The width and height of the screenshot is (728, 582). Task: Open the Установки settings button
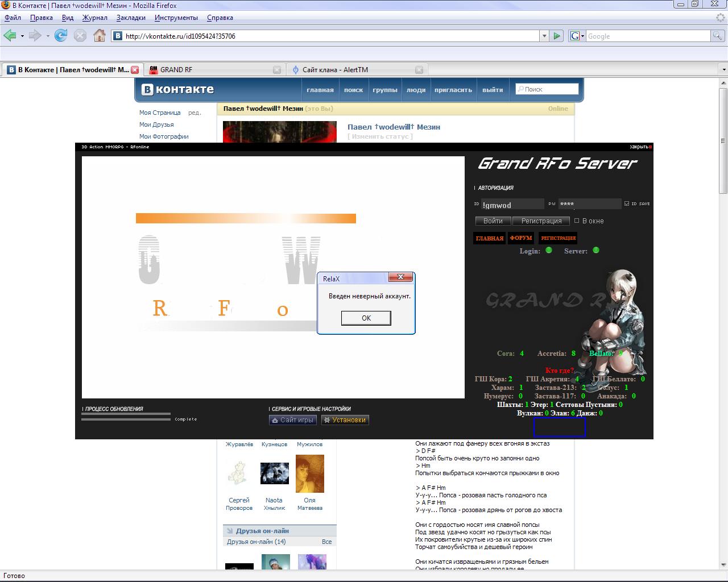coord(345,420)
